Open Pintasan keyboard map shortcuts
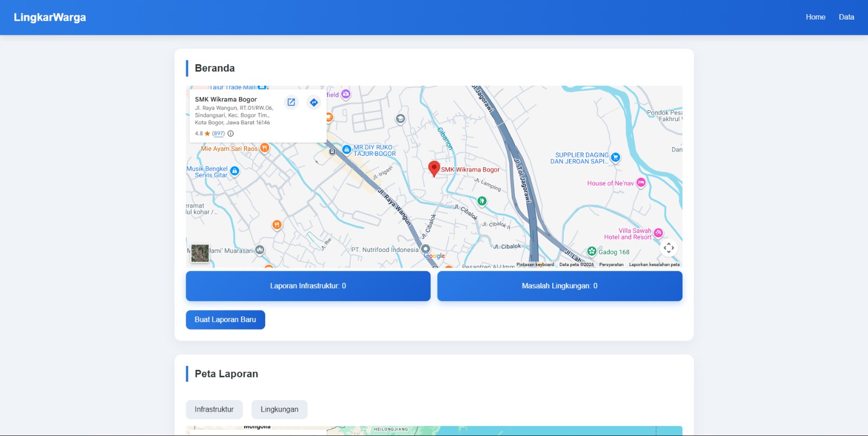868x436 pixels. (x=535, y=265)
